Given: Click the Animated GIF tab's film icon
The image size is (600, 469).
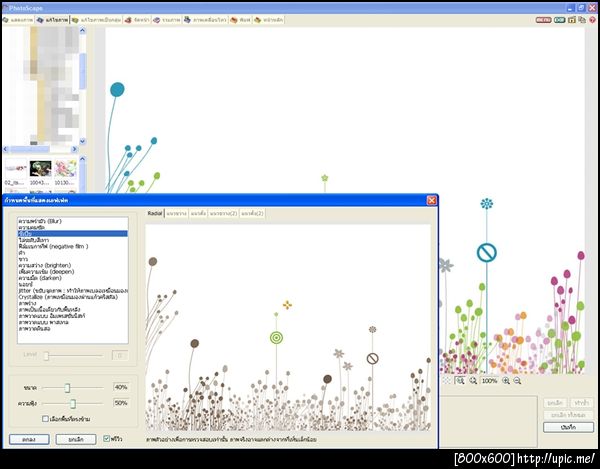Looking at the screenshot, I should [x=187, y=20].
